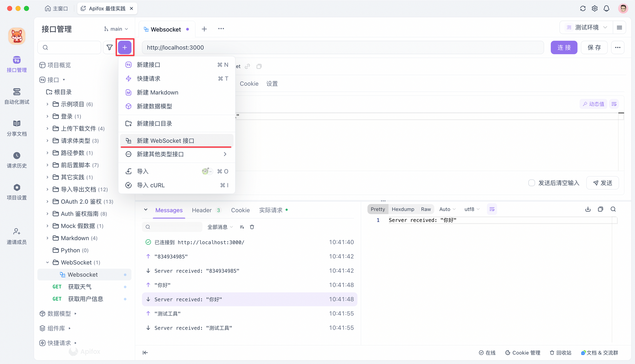Screen dimensions: 635x364
Task: Click the 邀请成员 invite icon
Action: tap(16, 235)
